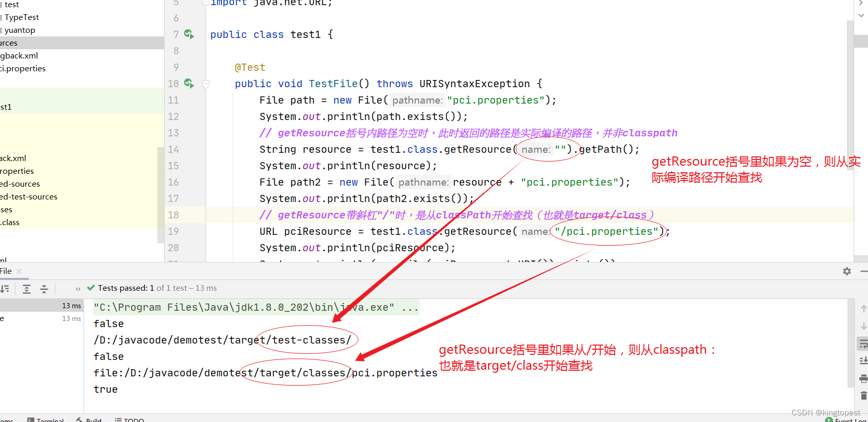Place cursor on the @Test annotation
868x422 pixels.
250,67
